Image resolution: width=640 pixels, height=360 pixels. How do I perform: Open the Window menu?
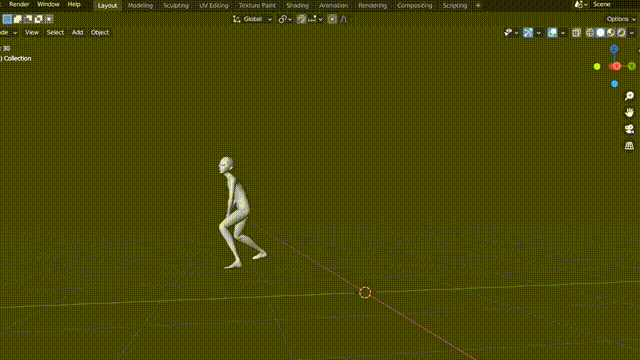point(48,4)
